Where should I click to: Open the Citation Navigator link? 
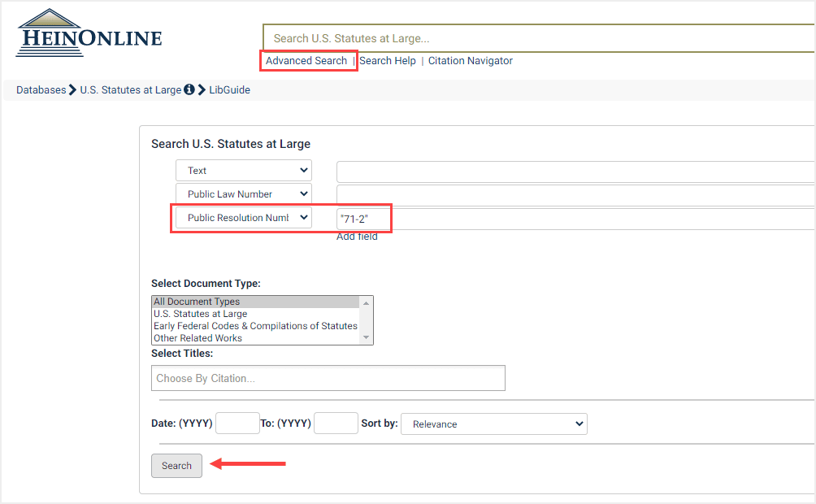pos(470,60)
